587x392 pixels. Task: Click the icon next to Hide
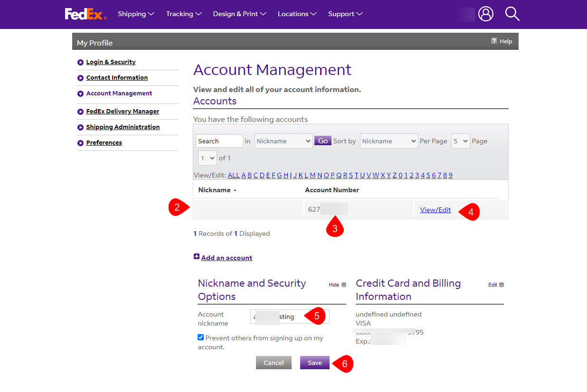(344, 285)
